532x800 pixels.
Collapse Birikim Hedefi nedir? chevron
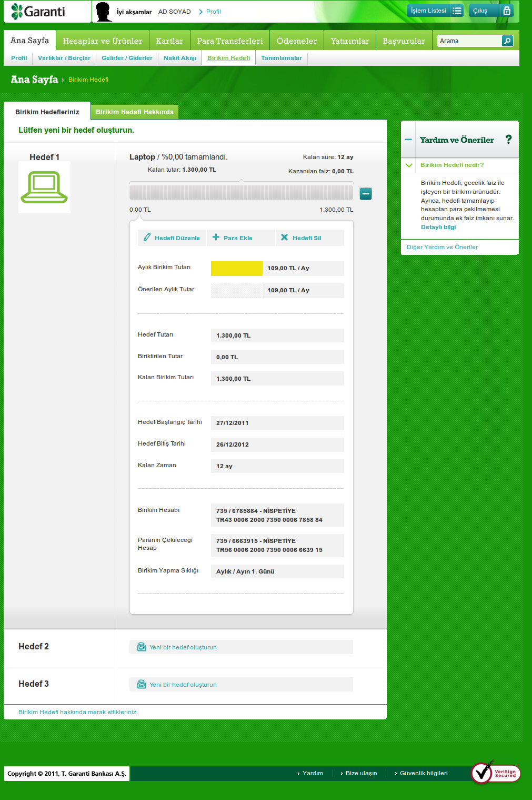pos(409,165)
